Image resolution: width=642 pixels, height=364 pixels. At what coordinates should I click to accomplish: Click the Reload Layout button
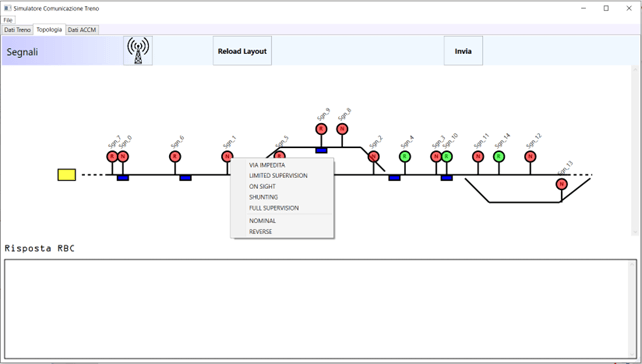[x=242, y=51]
